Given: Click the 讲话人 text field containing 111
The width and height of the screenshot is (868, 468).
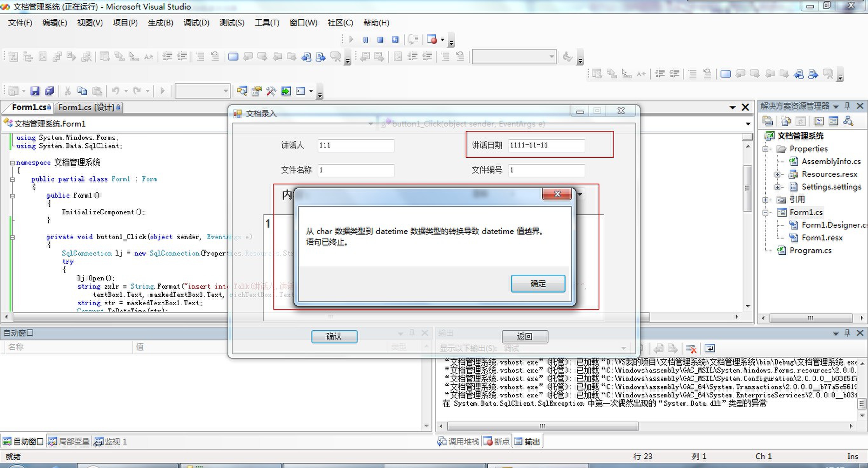Looking at the screenshot, I should (356, 145).
